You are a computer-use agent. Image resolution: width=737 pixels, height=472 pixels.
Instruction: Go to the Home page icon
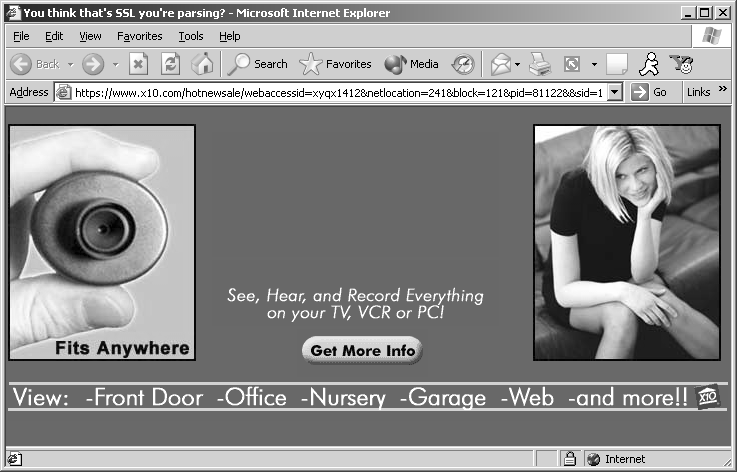click(202, 64)
